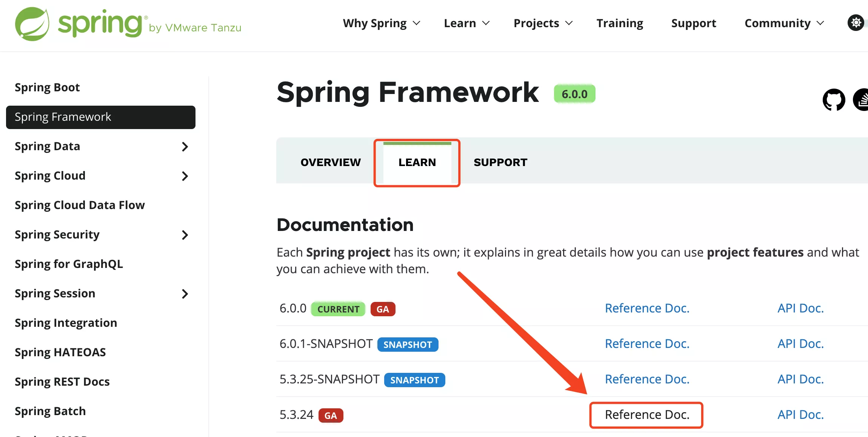
Task: Click the Spring Data sidebar label
Action: point(47,146)
